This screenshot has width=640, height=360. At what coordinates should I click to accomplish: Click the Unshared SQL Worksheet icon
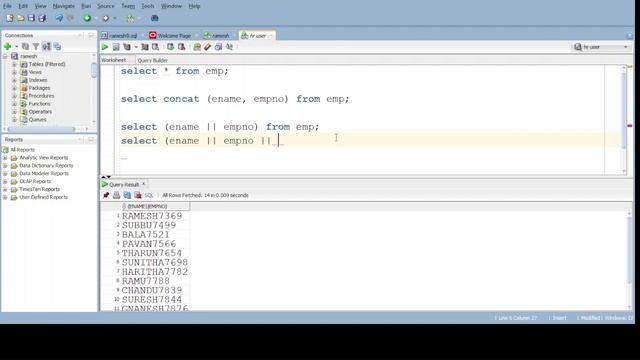(x=197, y=47)
